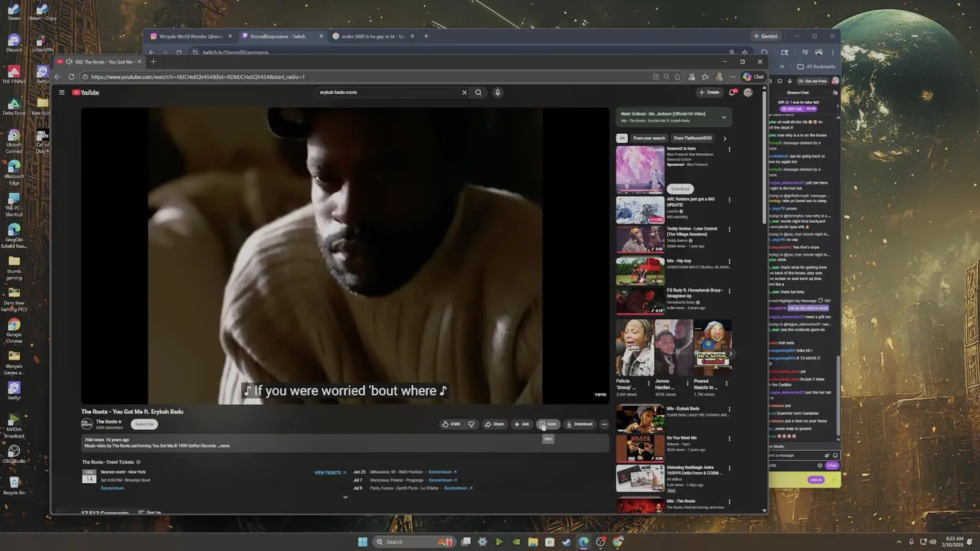The width and height of the screenshot is (980, 551).
Task: Click the Ask AI button
Action: point(521,424)
